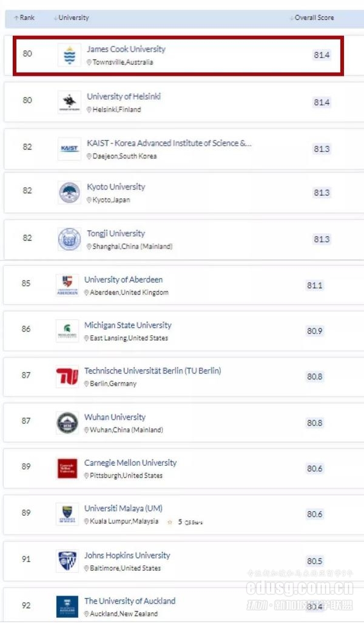Click the Carnegie Mellon University logo
The image size is (364, 623).
67,468
